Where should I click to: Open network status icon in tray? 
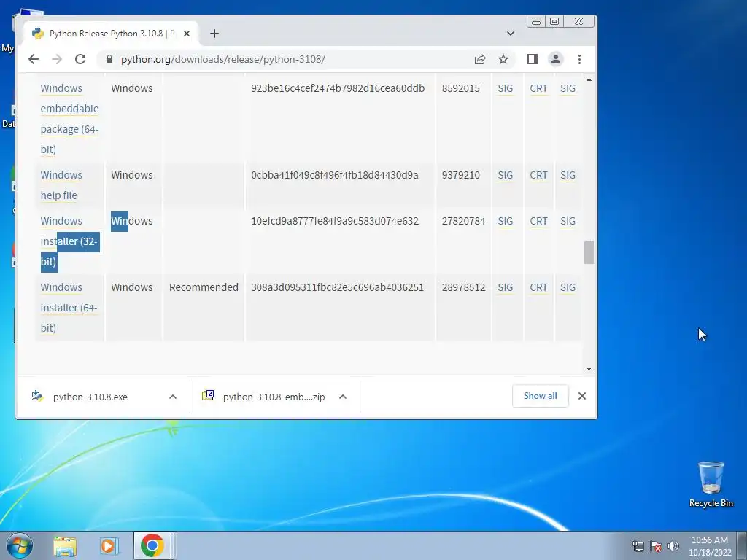[x=638, y=546]
